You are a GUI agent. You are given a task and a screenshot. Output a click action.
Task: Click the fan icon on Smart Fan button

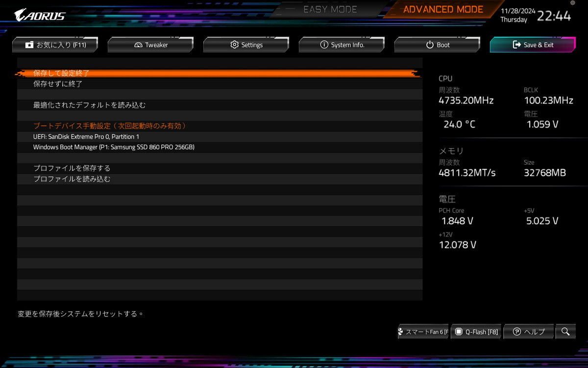pyautogui.click(x=400, y=332)
